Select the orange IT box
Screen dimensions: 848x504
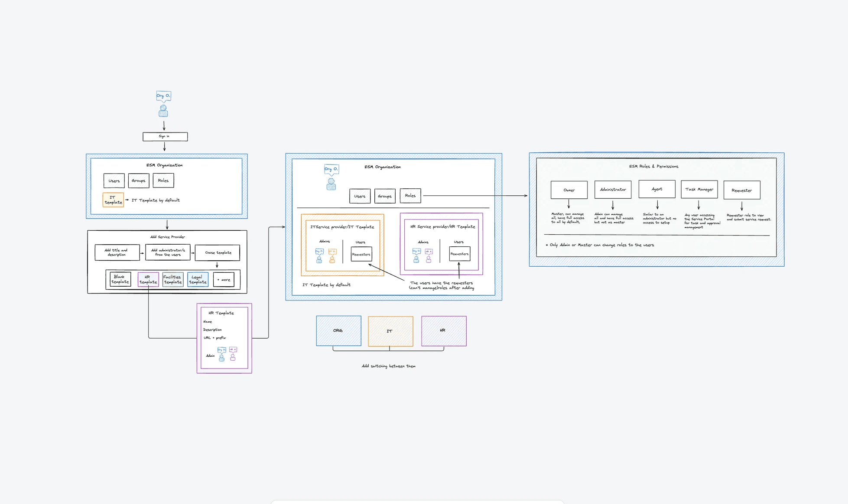(390, 331)
